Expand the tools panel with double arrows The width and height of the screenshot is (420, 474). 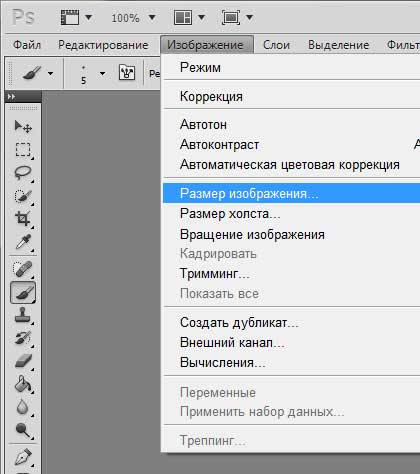(x=12, y=97)
